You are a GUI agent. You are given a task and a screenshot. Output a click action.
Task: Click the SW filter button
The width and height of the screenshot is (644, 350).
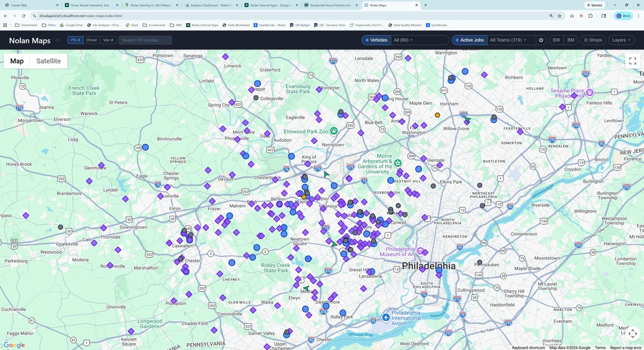coord(556,40)
